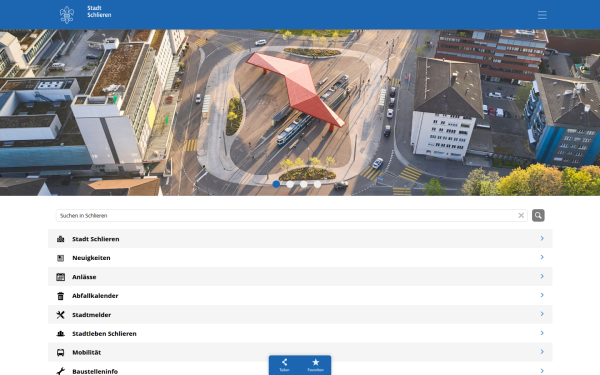The height and width of the screenshot is (375, 600).
Task: Click the bus icon beside Mobilität
Action: [x=60, y=352]
